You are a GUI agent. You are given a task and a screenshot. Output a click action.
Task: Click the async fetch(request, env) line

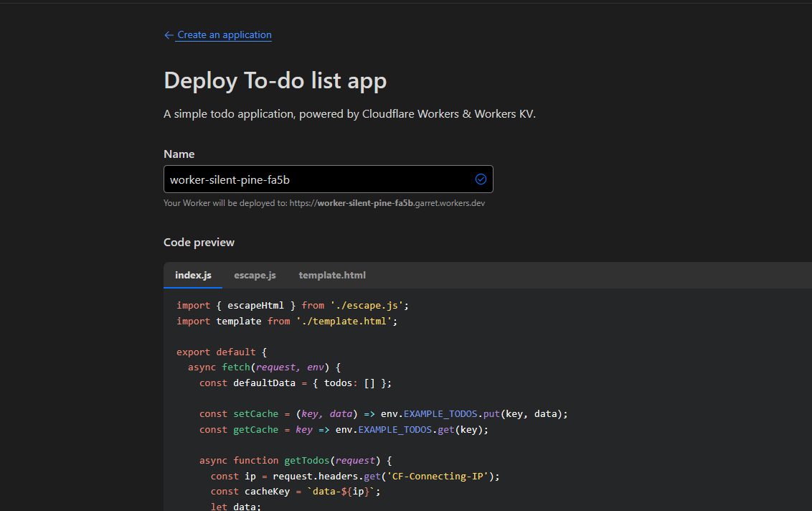(x=263, y=367)
